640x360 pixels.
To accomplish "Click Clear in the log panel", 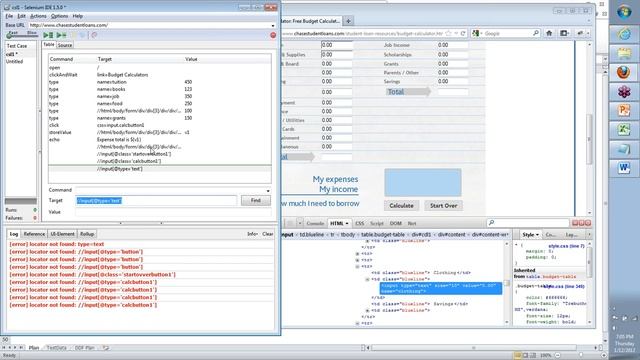I will 268,234.
